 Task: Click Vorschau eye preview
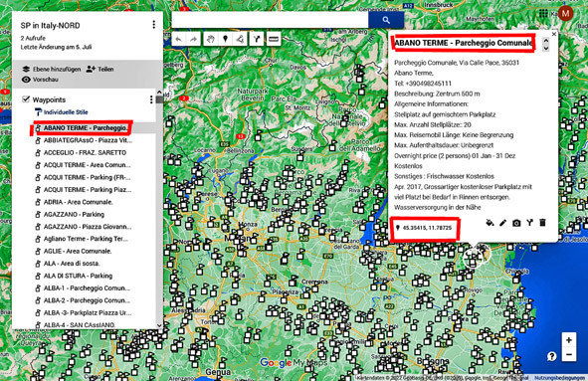pos(40,80)
